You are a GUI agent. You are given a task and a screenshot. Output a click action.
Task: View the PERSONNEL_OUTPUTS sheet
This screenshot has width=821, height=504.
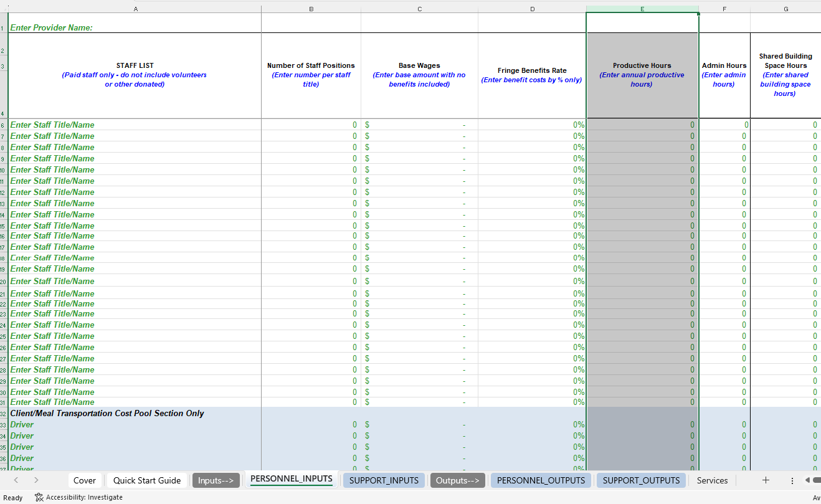click(x=541, y=480)
